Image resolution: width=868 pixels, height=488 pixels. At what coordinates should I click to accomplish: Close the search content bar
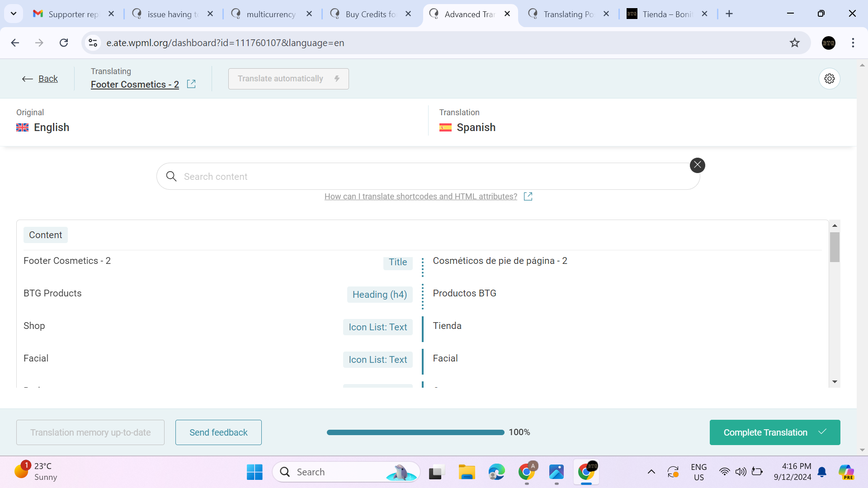pyautogui.click(x=697, y=165)
